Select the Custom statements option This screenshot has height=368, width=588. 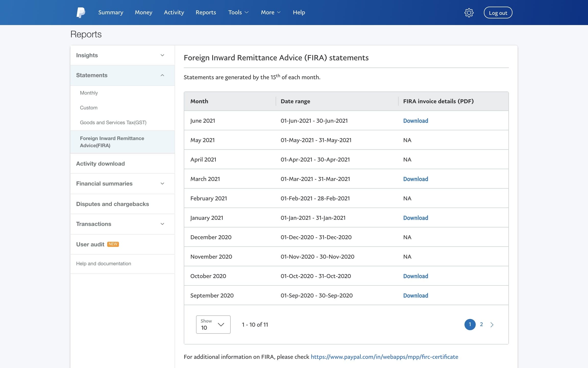(89, 107)
